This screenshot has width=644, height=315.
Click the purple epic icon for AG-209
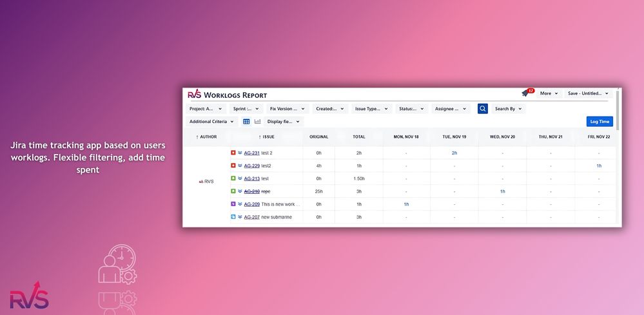[233, 204]
